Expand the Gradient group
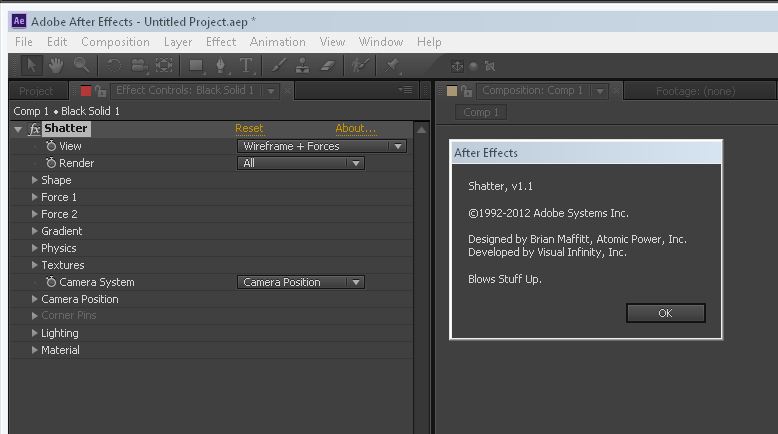Screen dimensions: 778x434 click(34, 231)
